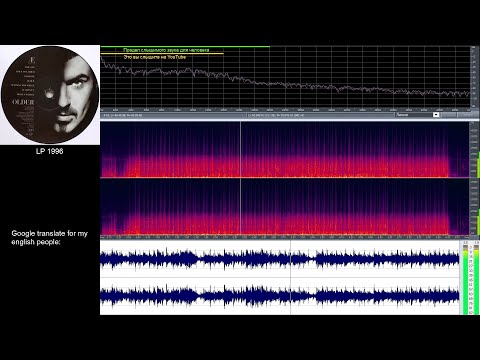Click the lower channel spectrogram view

[x=285, y=207]
